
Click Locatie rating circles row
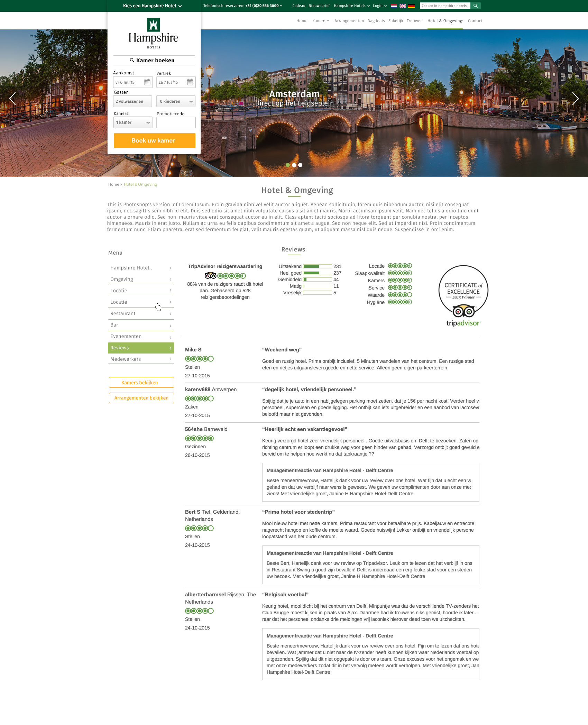coord(400,266)
